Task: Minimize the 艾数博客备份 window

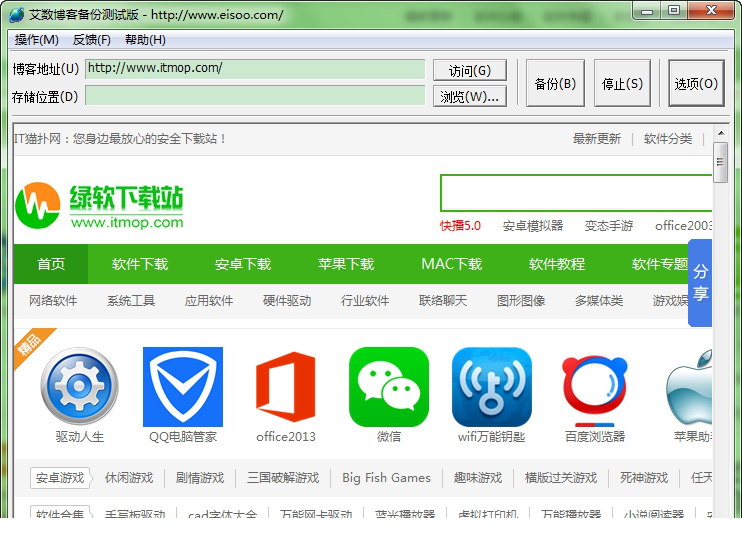Action: click(x=647, y=11)
